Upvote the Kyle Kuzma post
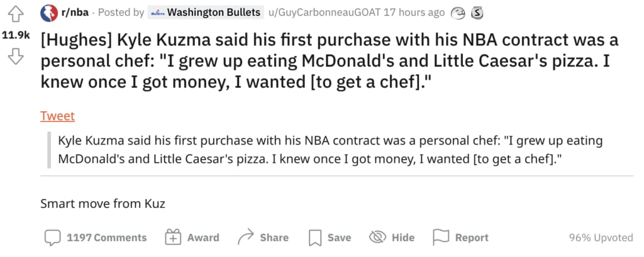This screenshot has height=257, width=644. click(16, 15)
